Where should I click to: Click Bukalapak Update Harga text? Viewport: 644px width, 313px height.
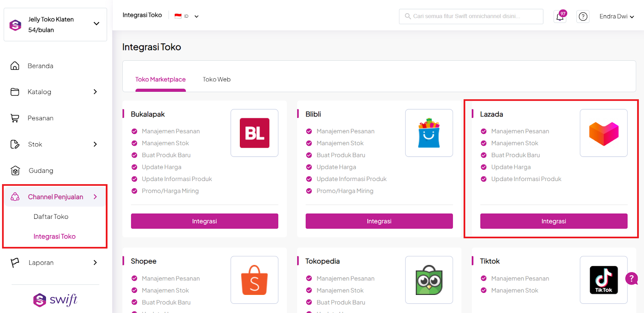pos(161,167)
